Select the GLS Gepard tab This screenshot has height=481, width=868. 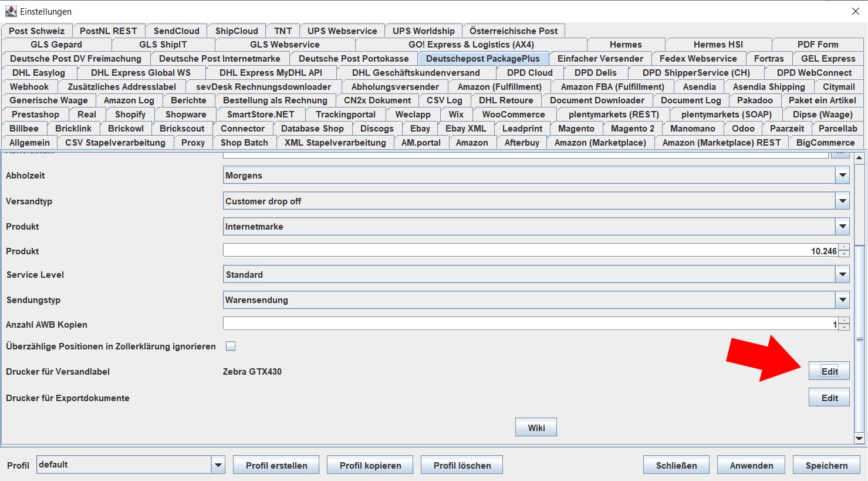point(56,45)
